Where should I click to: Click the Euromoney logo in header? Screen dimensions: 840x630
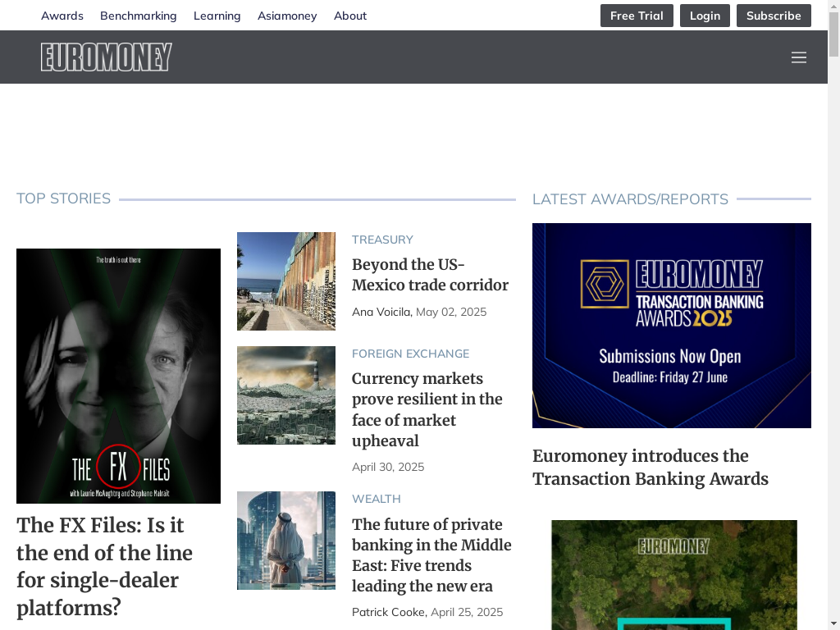(106, 57)
